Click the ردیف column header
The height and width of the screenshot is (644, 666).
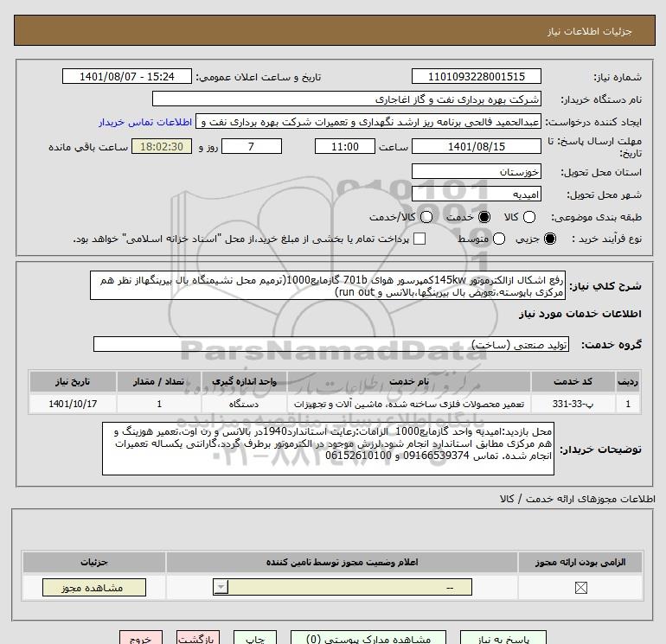[x=628, y=381]
